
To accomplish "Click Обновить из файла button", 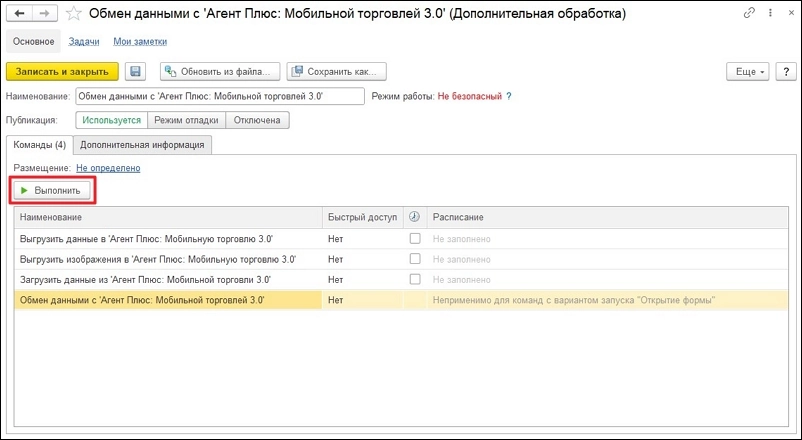I will [220, 72].
